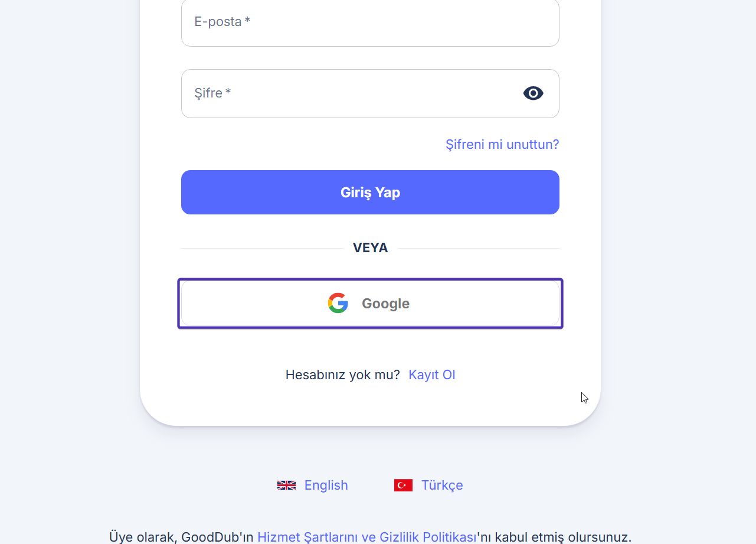Focus the E-posta input field
The image size is (756, 544).
click(x=370, y=22)
